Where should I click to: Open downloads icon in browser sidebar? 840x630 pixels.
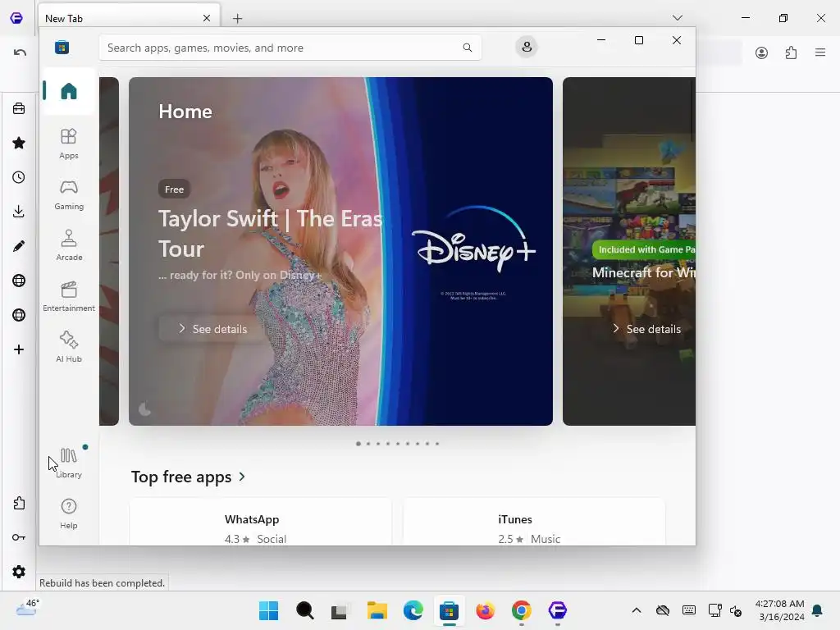19,212
